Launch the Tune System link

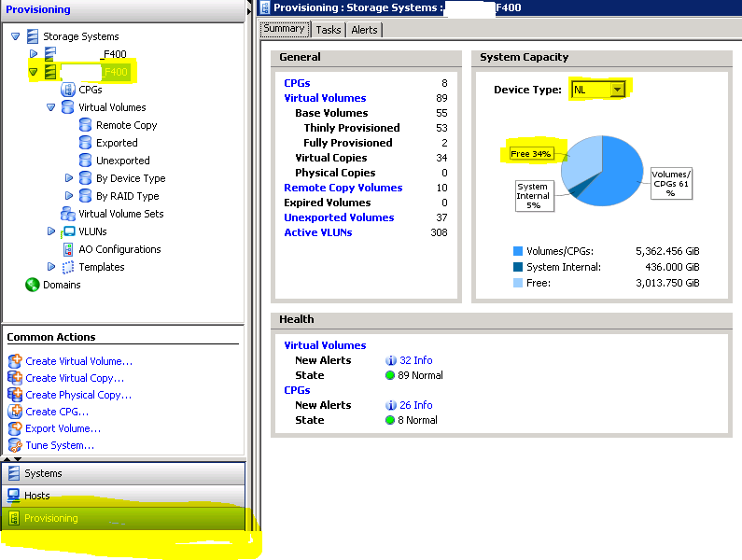click(x=60, y=445)
